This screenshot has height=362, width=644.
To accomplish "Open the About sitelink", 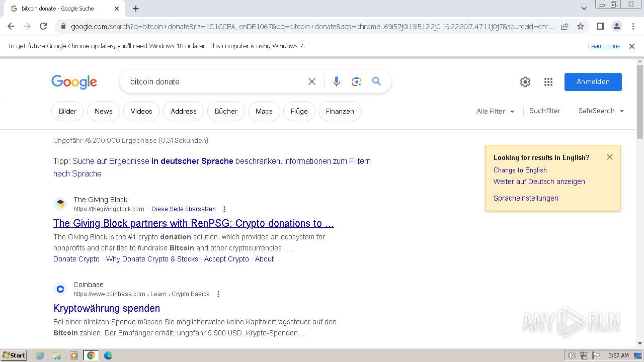I will click(264, 259).
